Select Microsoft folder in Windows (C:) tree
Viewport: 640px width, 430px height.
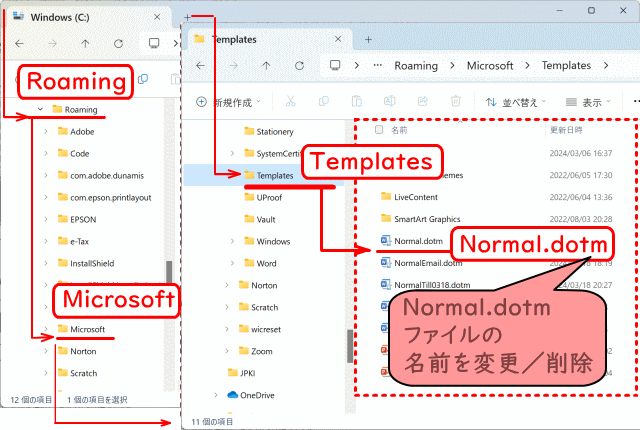tap(81, 329)
